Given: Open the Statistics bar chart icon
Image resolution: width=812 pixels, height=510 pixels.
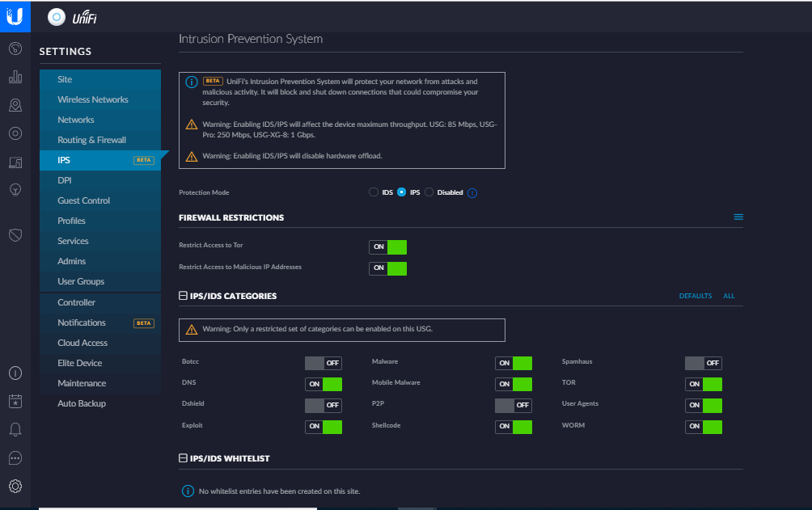Looking at the screenshot, I should pyautogui.click(x=15, y=77).
